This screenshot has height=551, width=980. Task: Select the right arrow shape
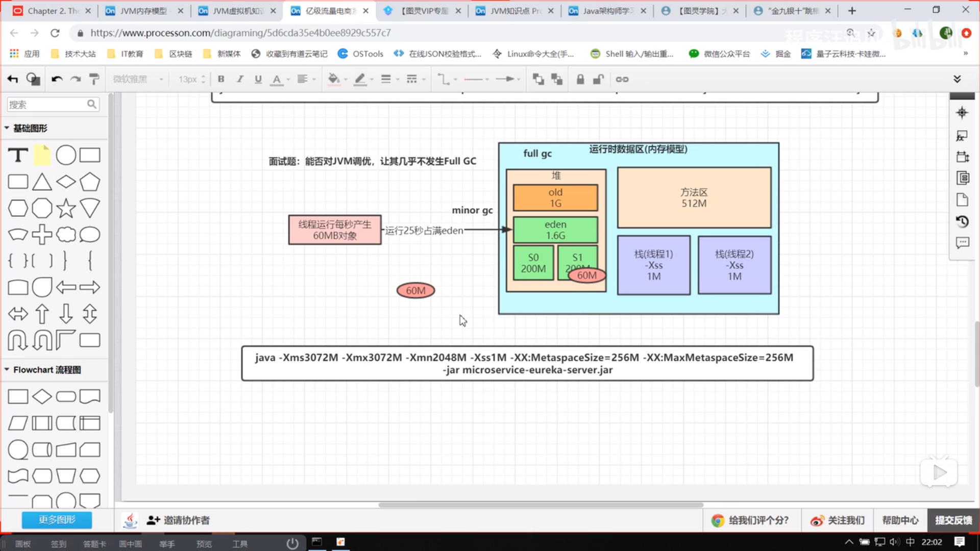pyautogui.click(x=90, y=287)
